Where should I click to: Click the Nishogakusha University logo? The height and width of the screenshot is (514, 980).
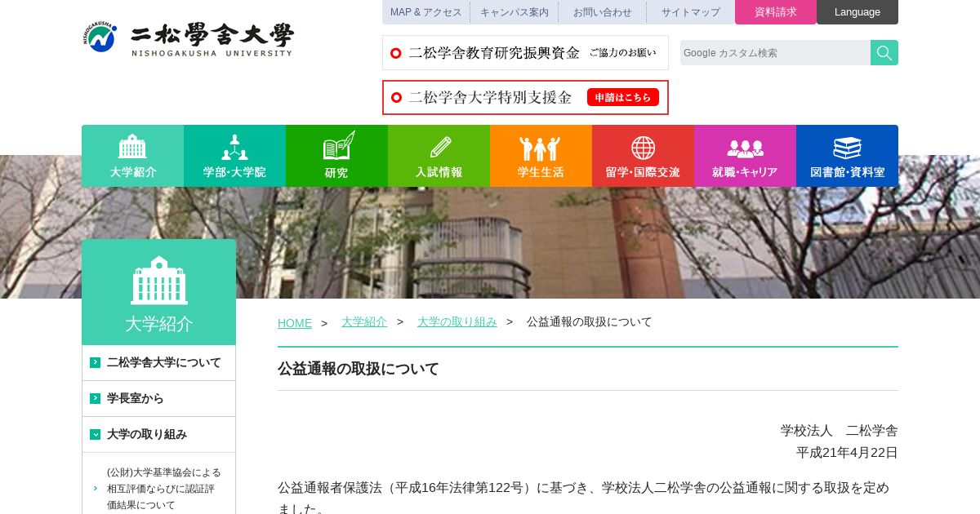[x=188, y=38]
